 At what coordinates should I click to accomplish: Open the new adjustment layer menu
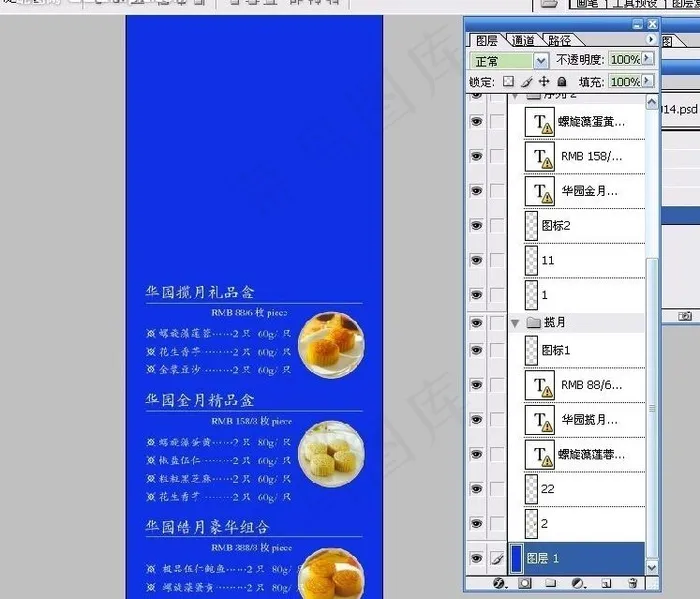tap(578, 583)
